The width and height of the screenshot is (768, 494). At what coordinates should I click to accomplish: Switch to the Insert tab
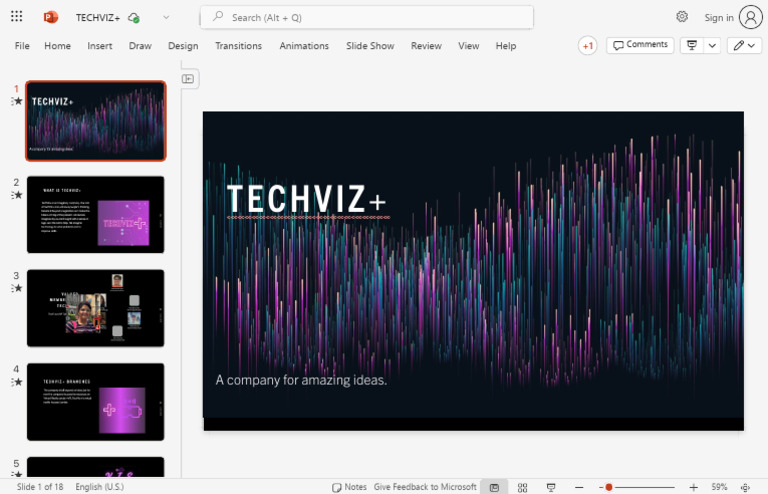point(99,46)
